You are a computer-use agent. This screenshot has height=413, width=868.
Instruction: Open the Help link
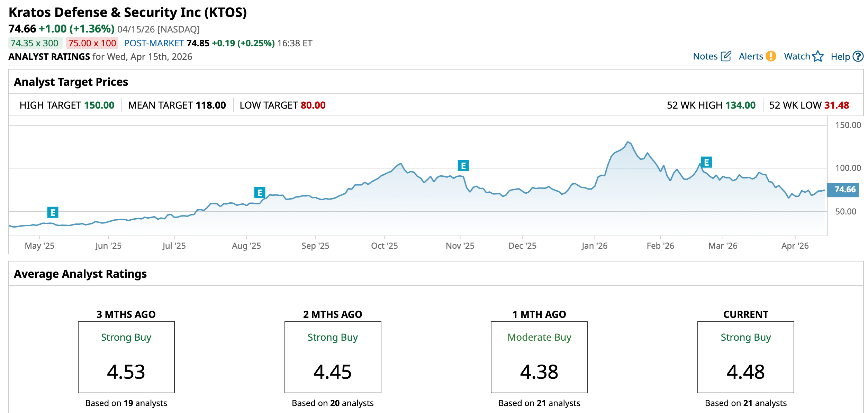pyautogui.click(x=840, y=57)
